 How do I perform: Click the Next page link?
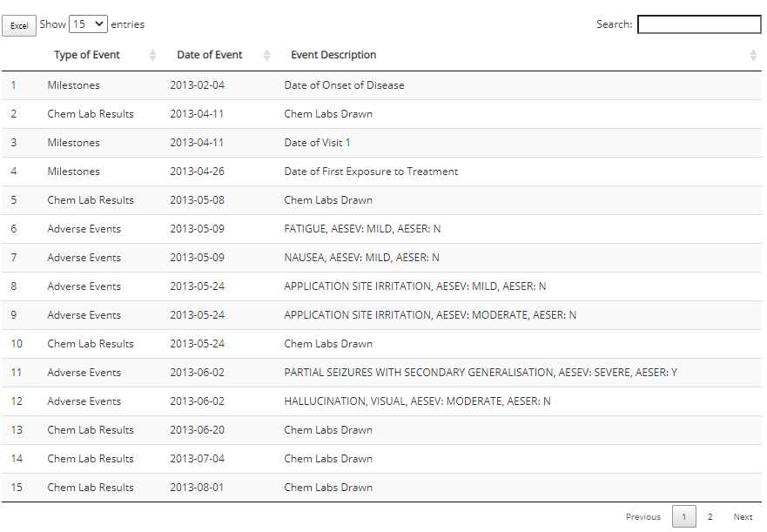coord(743,517)
